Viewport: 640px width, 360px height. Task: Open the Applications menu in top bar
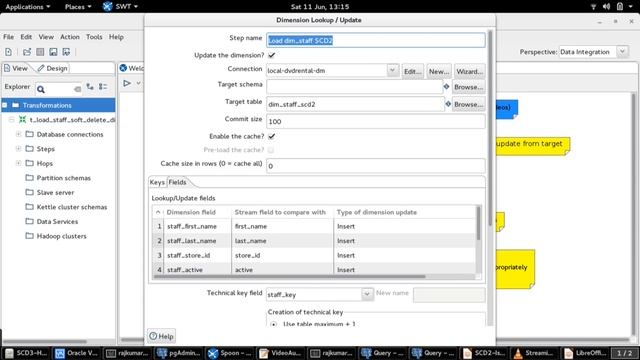[28, 7]
